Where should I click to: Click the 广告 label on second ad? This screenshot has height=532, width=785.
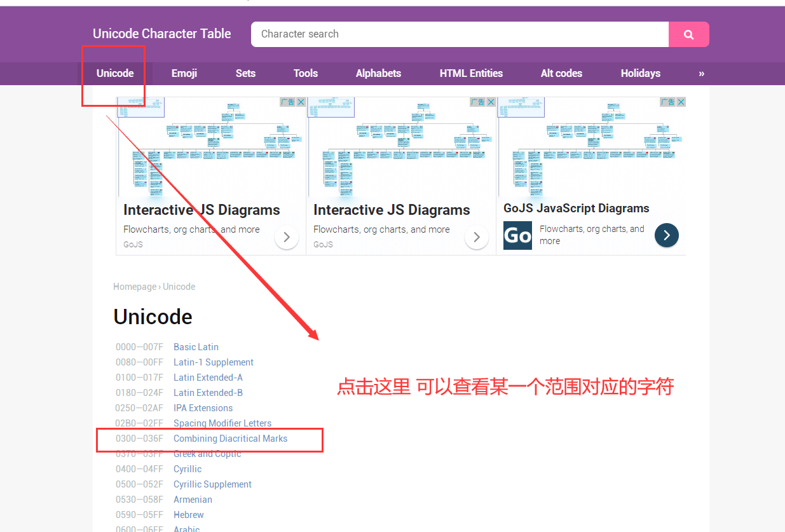[x=478, y=102]
